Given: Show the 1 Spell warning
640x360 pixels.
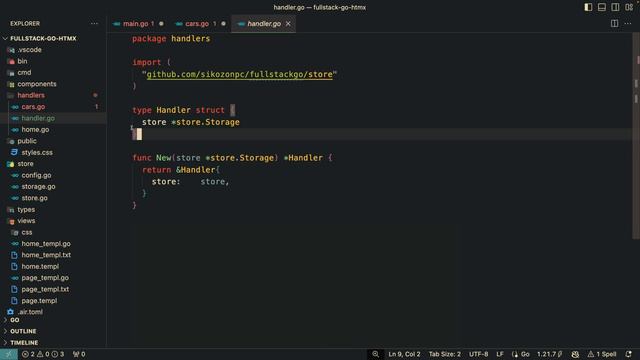Looking at the screenshot, I should click(x=602, y=354).
